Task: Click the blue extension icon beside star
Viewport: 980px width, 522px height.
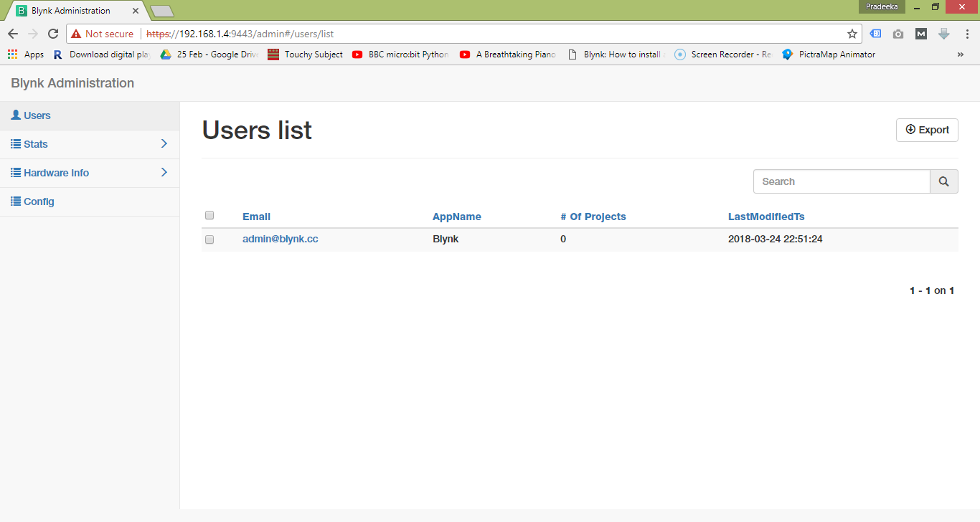Action: pos(875,34)
